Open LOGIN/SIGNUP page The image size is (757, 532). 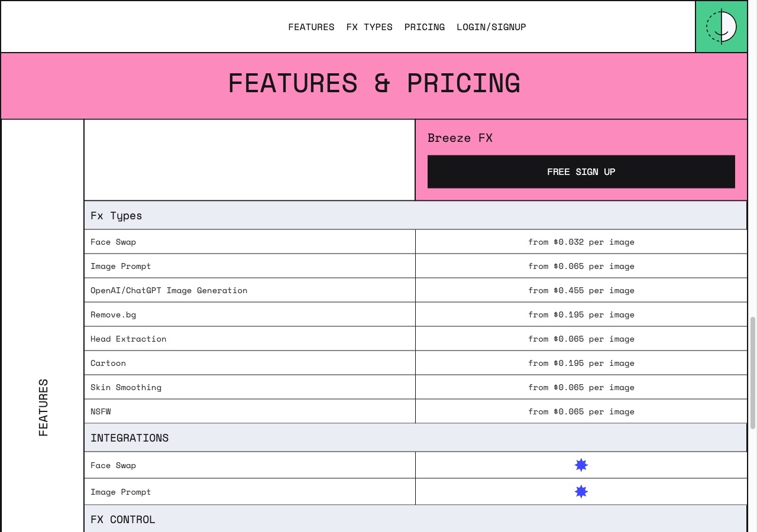click(491, 27)
